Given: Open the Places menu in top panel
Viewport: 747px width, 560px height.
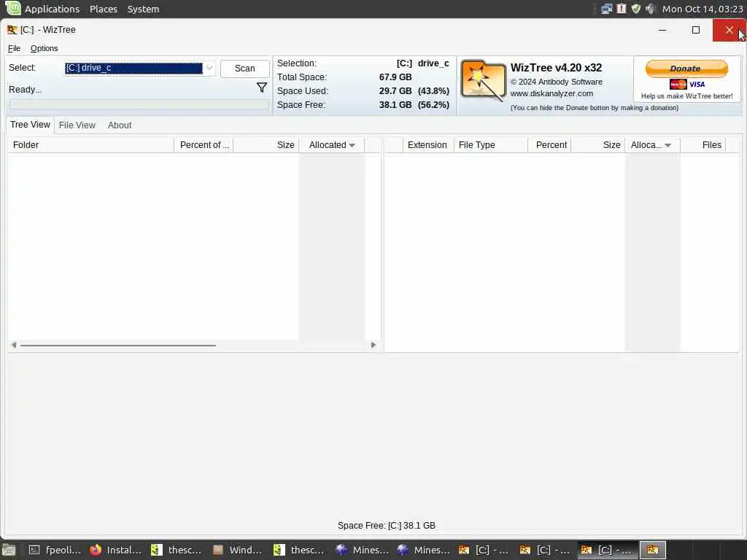Looking at the screenshot, I should pyautogui.click(x=104, y=9).
